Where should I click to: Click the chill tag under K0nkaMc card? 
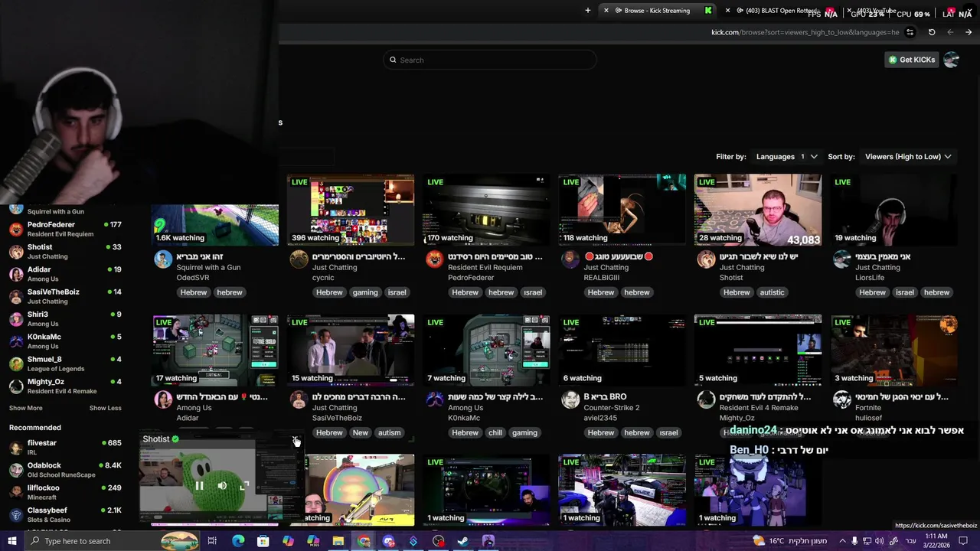495,432
